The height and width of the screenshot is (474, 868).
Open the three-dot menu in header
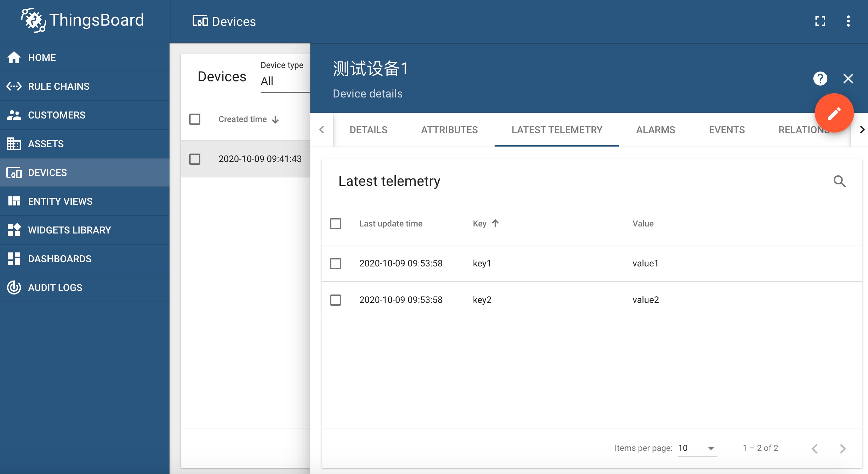(848, 21)
